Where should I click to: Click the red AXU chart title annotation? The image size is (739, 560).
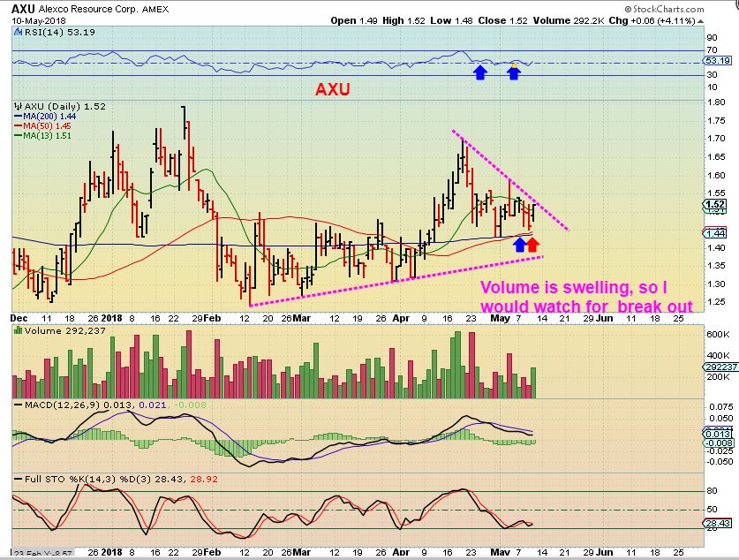[332, 89]
